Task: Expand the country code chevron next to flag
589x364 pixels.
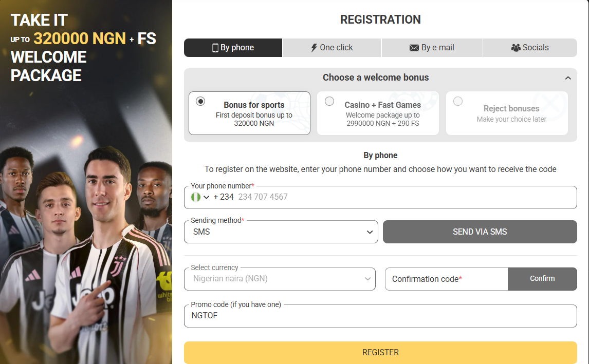Action: [x=206, y=197]
